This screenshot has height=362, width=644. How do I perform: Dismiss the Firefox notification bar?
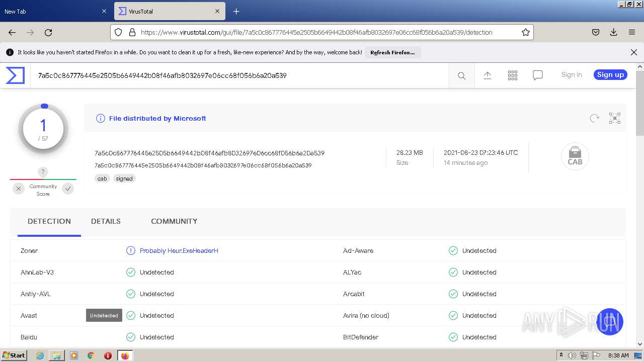pyautogui.click(x=634, y=52)
